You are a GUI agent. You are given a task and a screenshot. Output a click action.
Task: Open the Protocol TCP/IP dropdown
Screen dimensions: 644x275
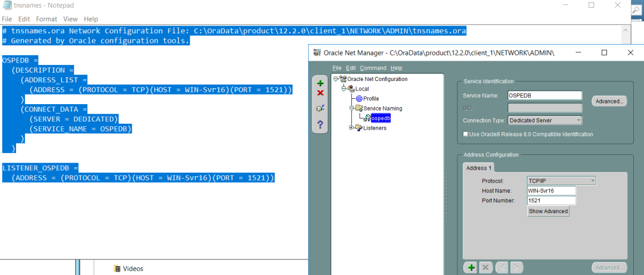tap(562, 181)
